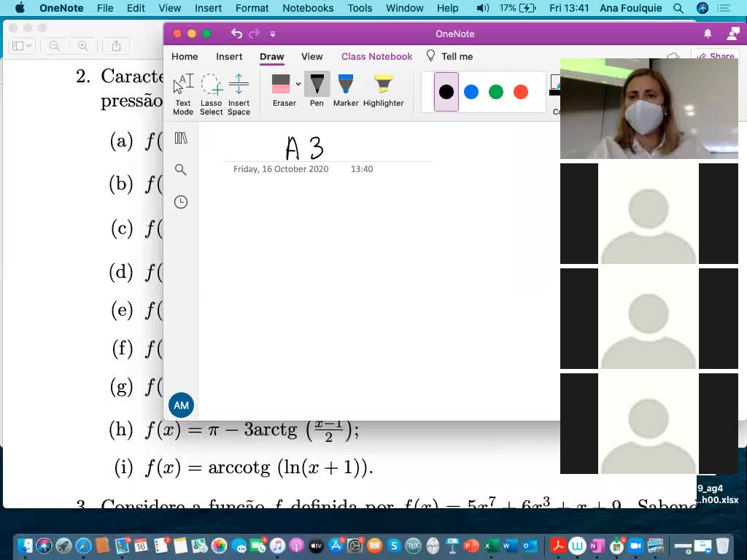The height and width of the screenshot is (560, 747).
Task: Choose the blue ink color
Action: click(x=471, y=92)
